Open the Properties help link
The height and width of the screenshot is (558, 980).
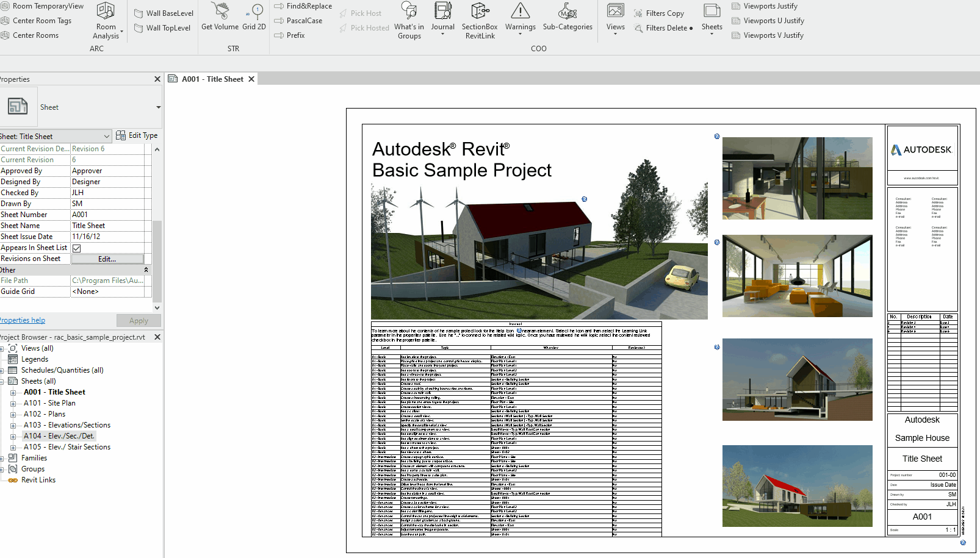click(22, 320)
